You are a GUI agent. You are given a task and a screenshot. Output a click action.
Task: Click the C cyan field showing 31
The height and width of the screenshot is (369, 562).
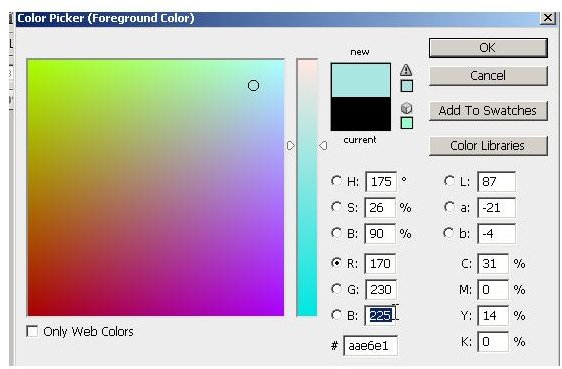493,264
